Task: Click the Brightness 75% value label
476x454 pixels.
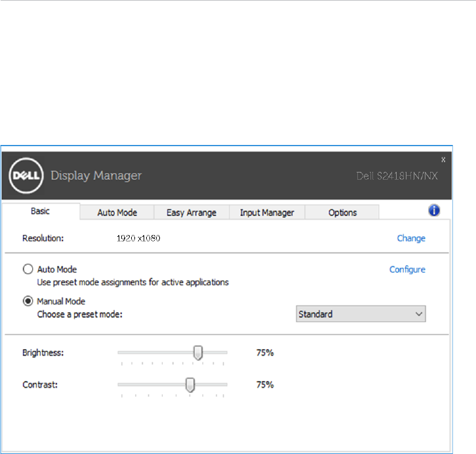Action: pos(265,353)
